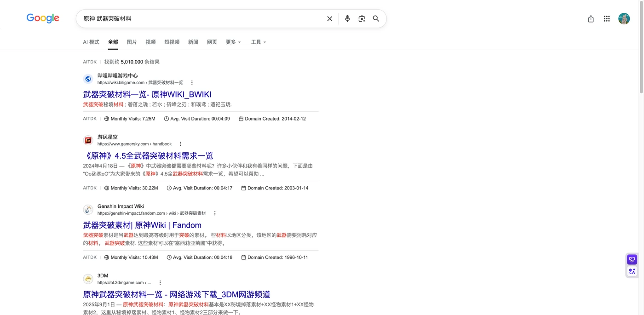Click clock icon beside Avg. Visit Duration: 00:04:18
This screenshot has height=315, width=644.
click(x=169, y=258)
